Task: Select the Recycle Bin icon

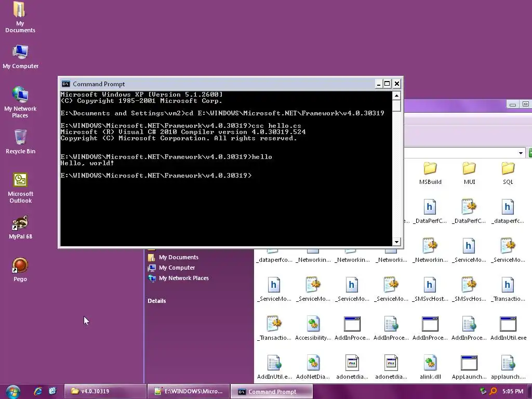Action: 20,142
